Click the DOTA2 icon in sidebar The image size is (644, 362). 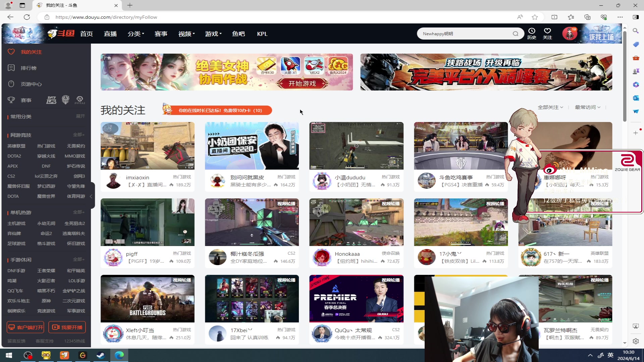(79, 100)
